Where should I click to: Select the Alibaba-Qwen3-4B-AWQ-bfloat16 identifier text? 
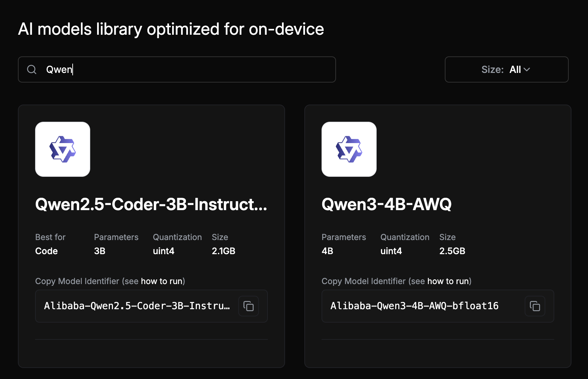click(x=414, y=306)
